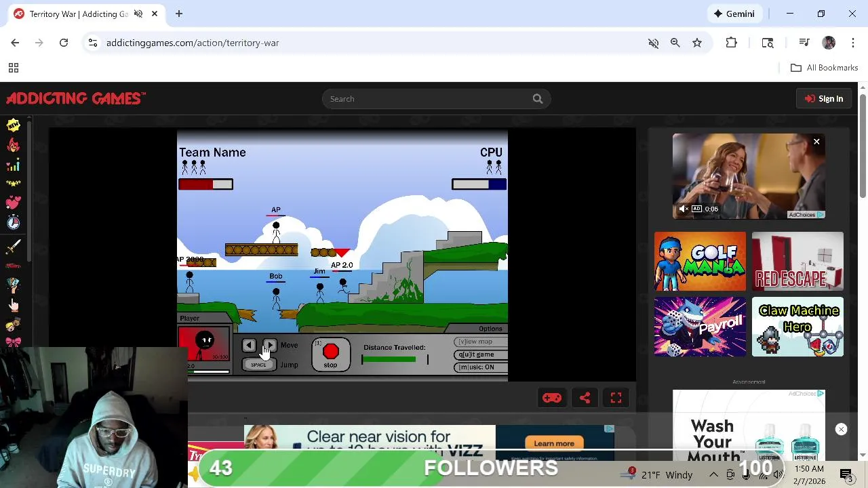
Task: Open the sword action games icon
Action: click(13, 247)
